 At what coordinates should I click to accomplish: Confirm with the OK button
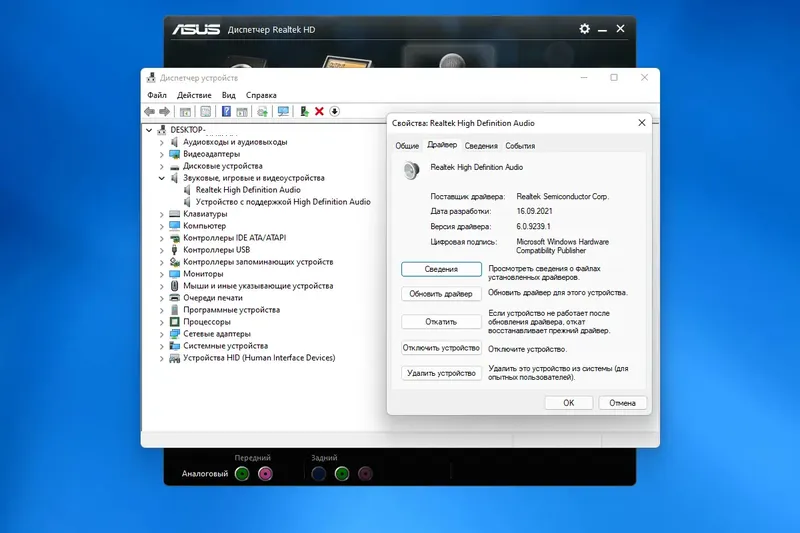[568, 403]
